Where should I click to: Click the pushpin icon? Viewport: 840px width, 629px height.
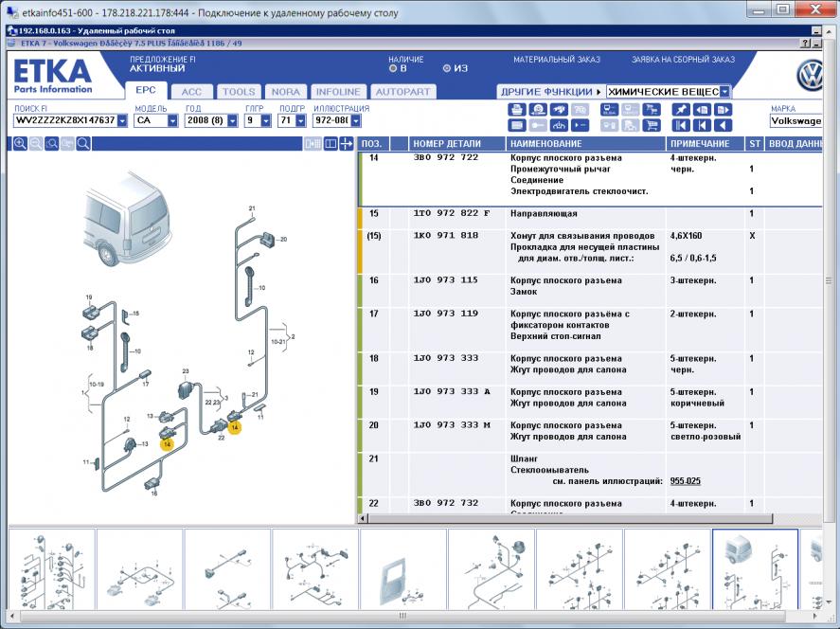(x=681, y=110)
